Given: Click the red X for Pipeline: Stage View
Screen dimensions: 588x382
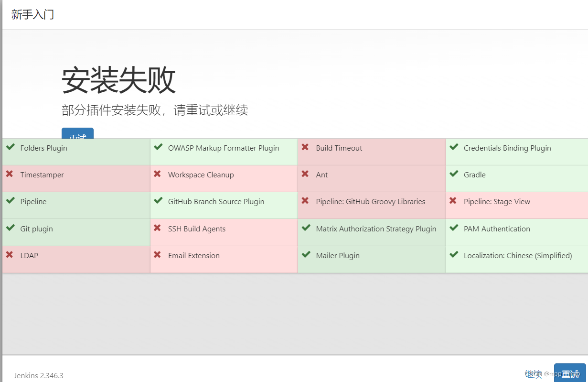Looking at the screenshot, I should 453,201.
